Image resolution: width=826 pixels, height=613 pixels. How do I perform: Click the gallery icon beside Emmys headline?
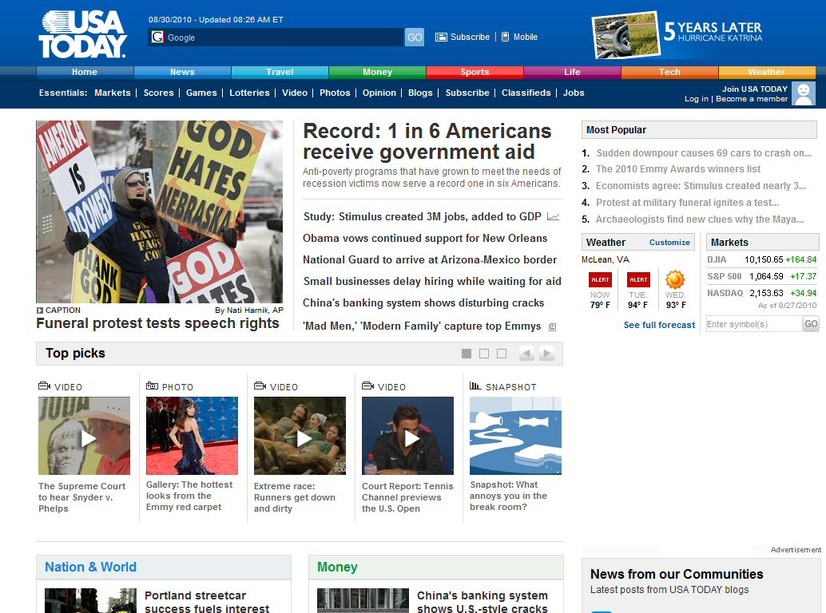(552, 327)
